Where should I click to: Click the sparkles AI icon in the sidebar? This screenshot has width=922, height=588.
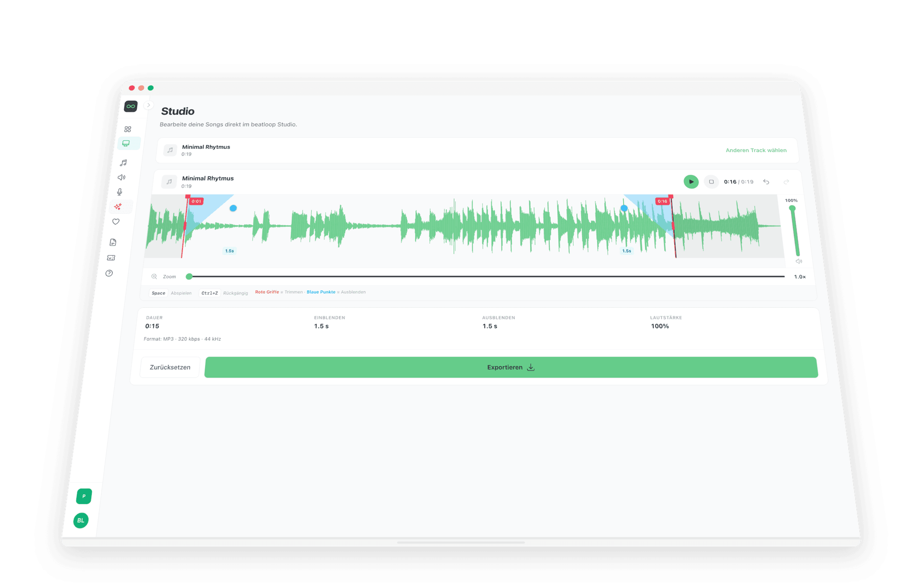click(x=118, y=207)
